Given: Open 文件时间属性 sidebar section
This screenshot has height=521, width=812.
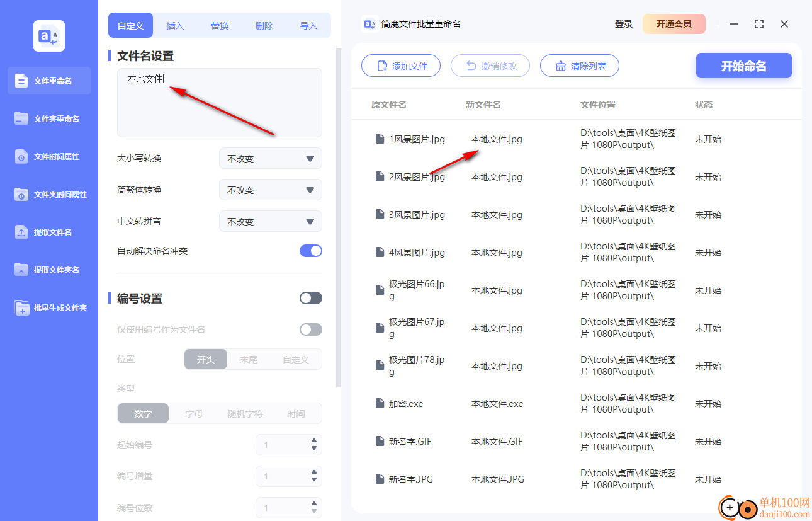Looking at the screenshot, I should [x=49, y=156].
